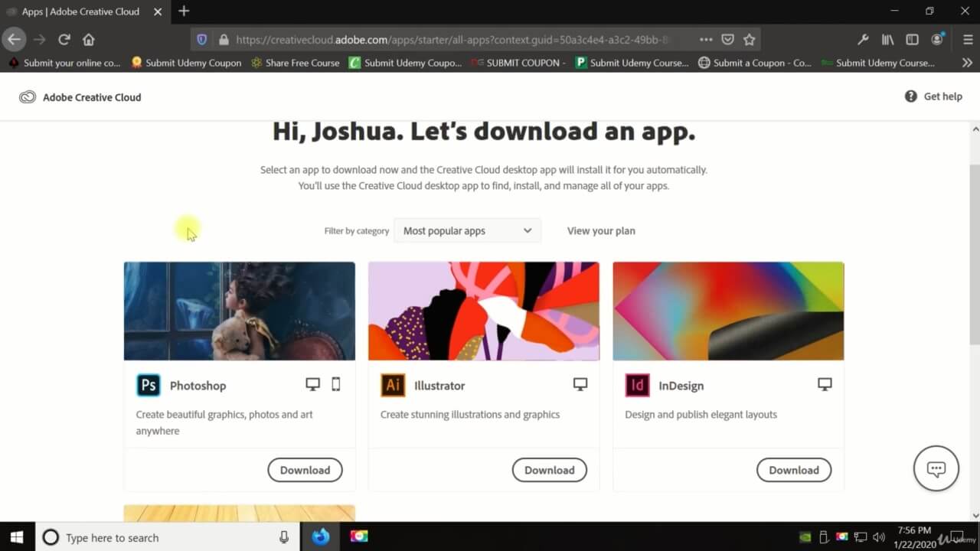The width and height of the screenshot is (980, 551).
Task: Click the View your plan link
Action: (601, 230)
